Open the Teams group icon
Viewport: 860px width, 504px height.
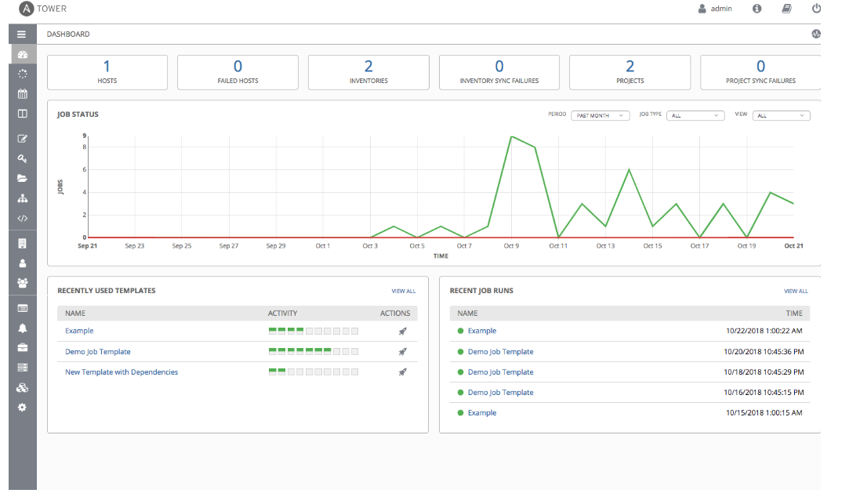(23, 283)
